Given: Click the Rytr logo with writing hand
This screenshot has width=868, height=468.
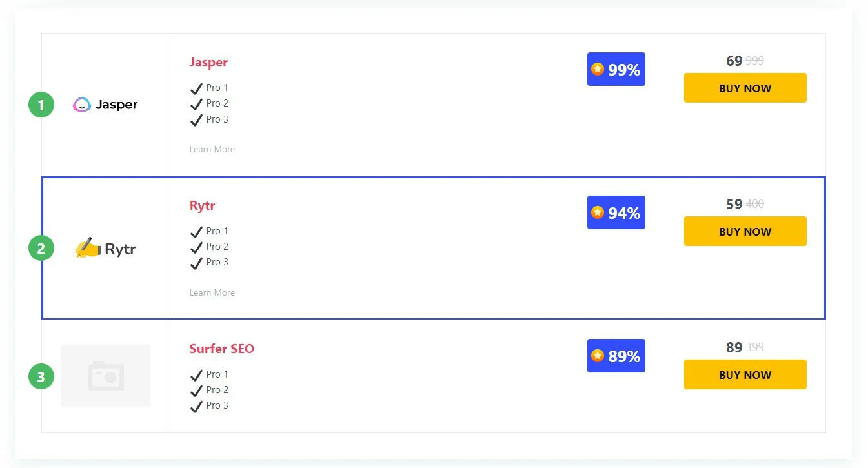Looking at the screenshot, I should click(105, 249).
